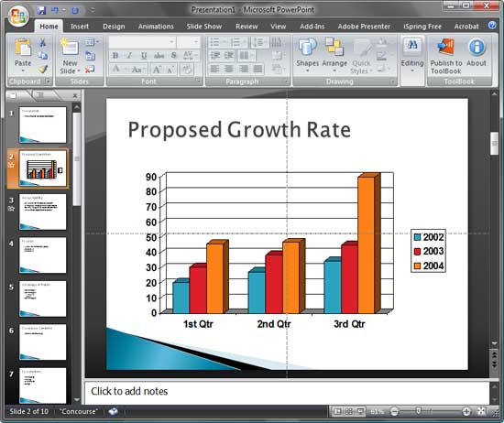Open Customize Quick Access Toolbar dropdown
The image size is (504, 423).
coord(93,10)
